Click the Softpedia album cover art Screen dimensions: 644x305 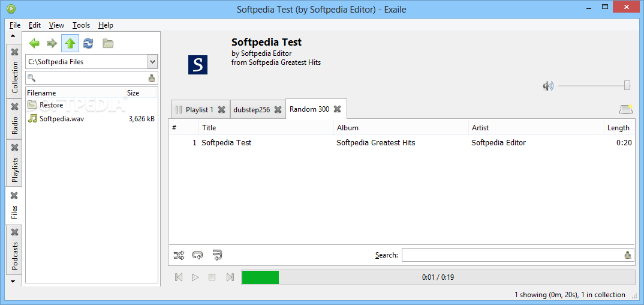point(198,65)
